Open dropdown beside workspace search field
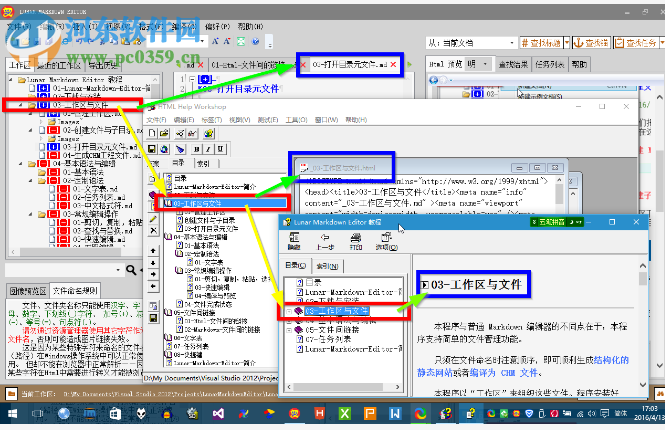 (117, 270)
